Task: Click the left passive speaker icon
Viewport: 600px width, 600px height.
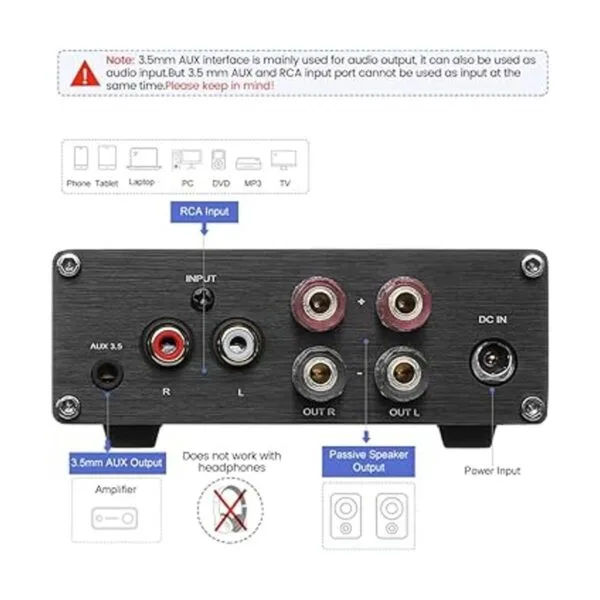Action: (x=346, y=516)
